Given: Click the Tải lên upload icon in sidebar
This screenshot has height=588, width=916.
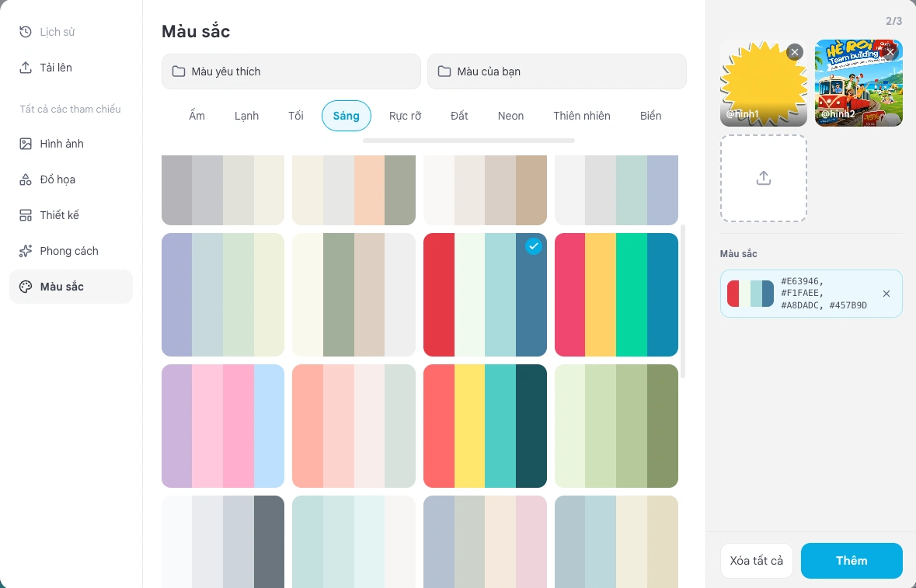Looking at the screenshot, I should [25, 68].
